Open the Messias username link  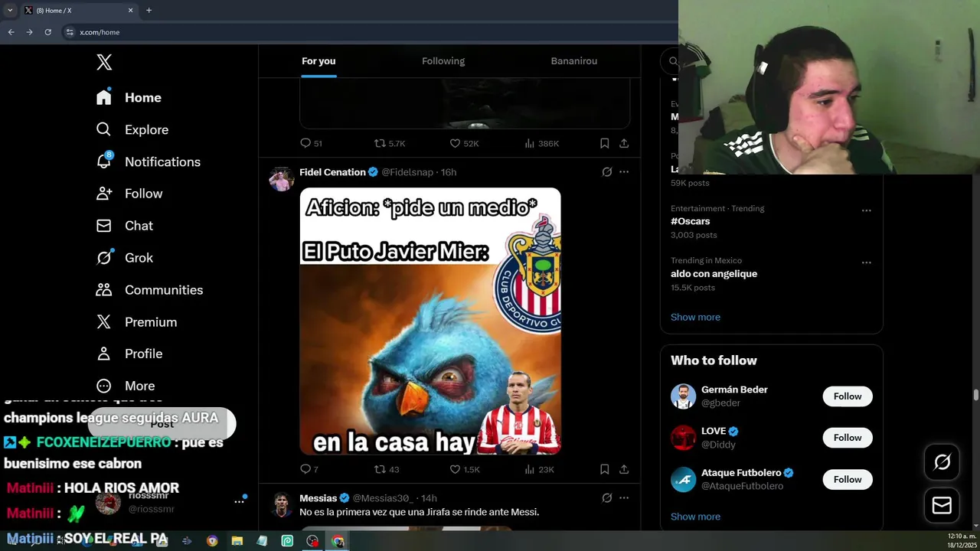pos(318,498)
